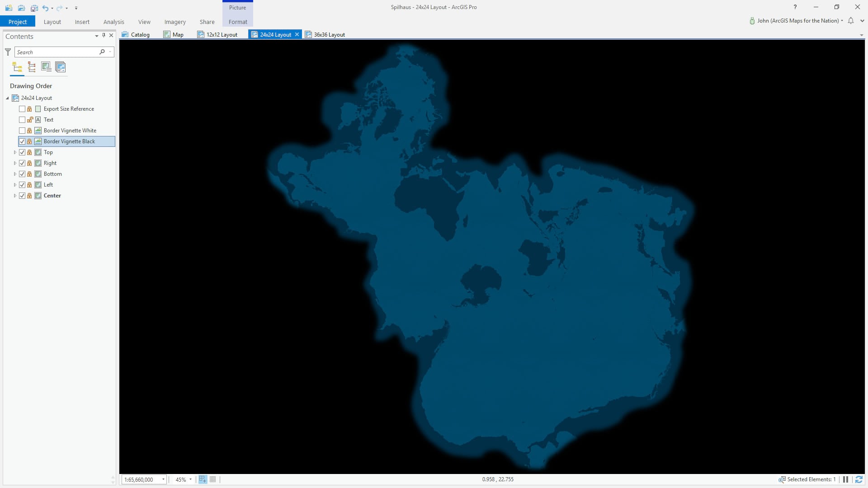Viewport: 868px width, 488px height.
Task: Click the Undo arrow icon
Action: coord(45,8)
